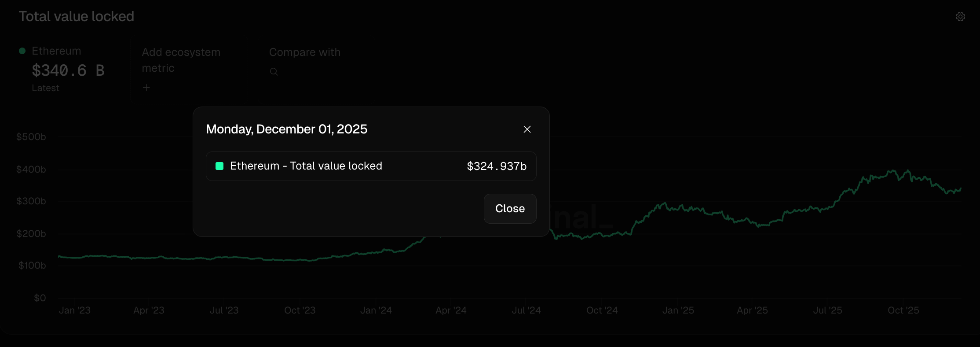Open the Add ecosystem metric card
This screenshot has height=347, width=980.
point(188,69)
